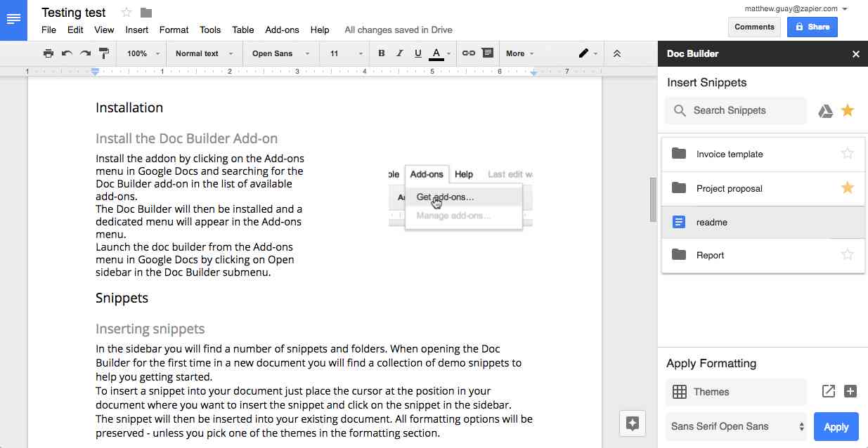This screenshot has height=448, width=868.
Task: Click the Installation heading text
Action: click(x=129, y=107)
